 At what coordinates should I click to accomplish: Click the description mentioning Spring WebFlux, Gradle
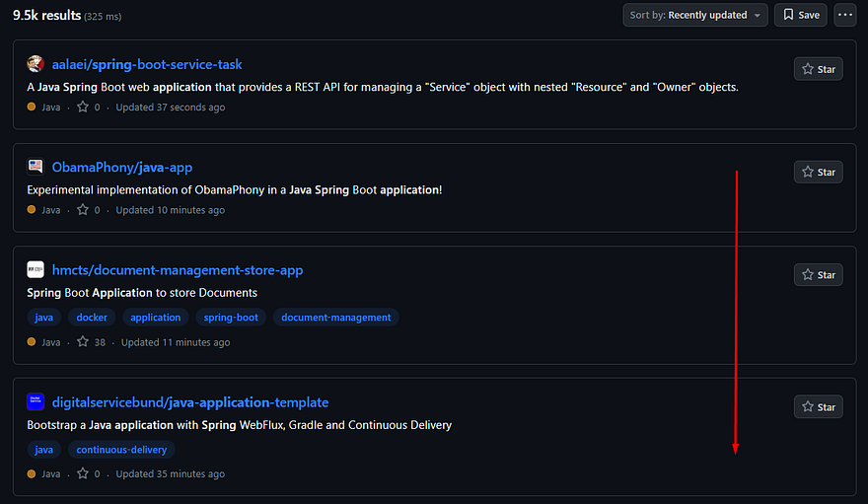coord(239,425)
